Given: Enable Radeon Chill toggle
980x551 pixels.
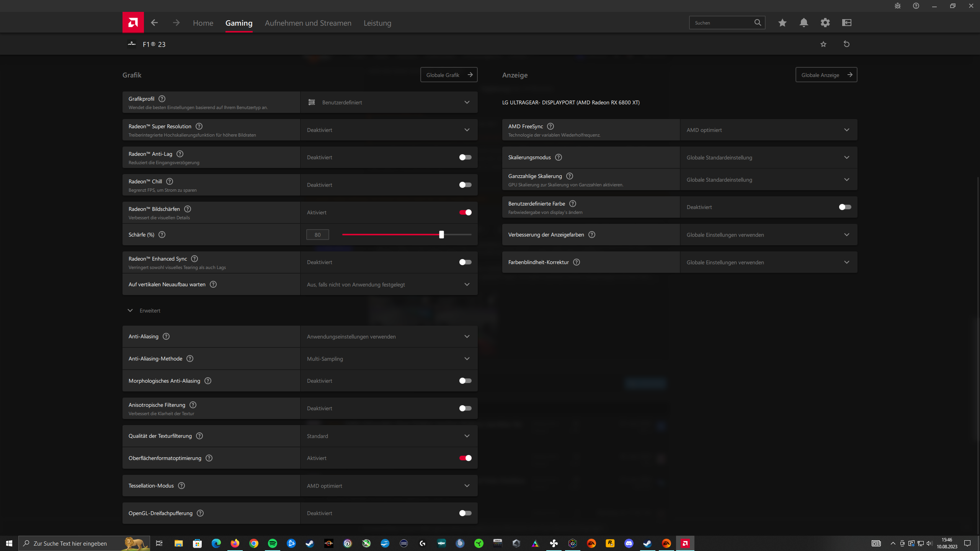Looking at the screenshot, I should tap(465, 185).
